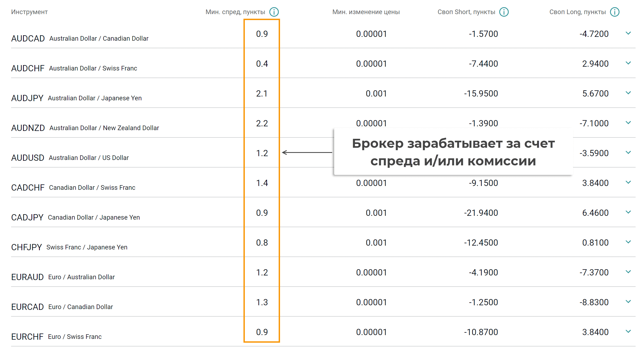Viewport: 644px width, 350px height.
Task: Expand the AUDUSD row chevron
Action: (x=628, y=153)
